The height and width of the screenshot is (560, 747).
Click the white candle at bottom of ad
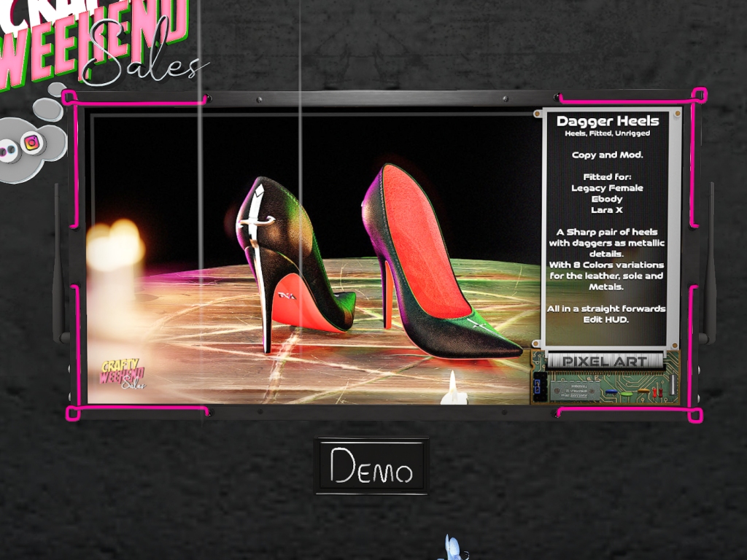coord(452,389)
